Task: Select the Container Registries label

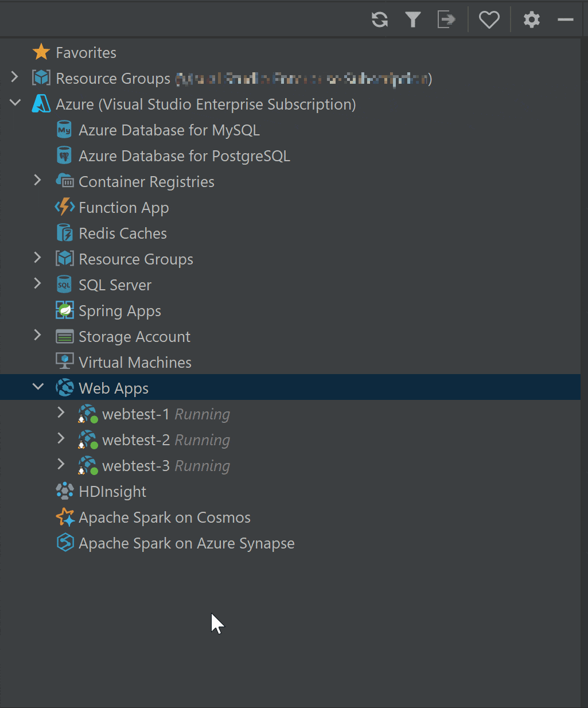Action: click(x=146, y=182)
